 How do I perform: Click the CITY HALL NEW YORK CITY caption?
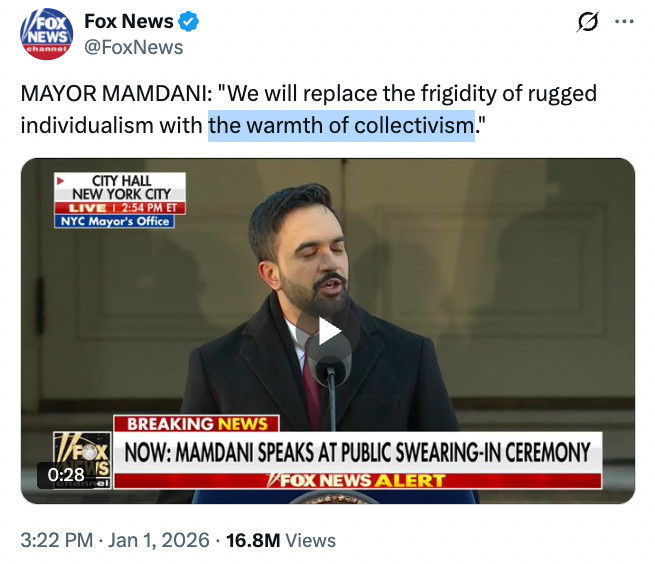(x=121, y=187)
